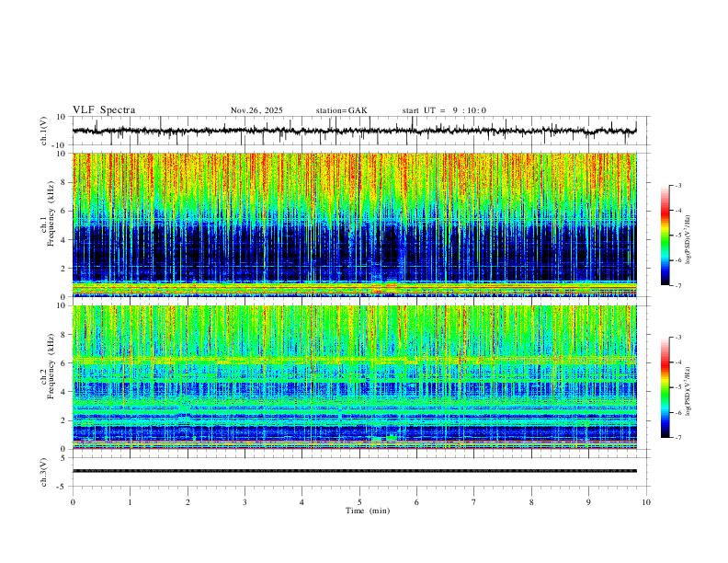Click inside the ch.2 spectrogram panel

(x=354, y=377)
